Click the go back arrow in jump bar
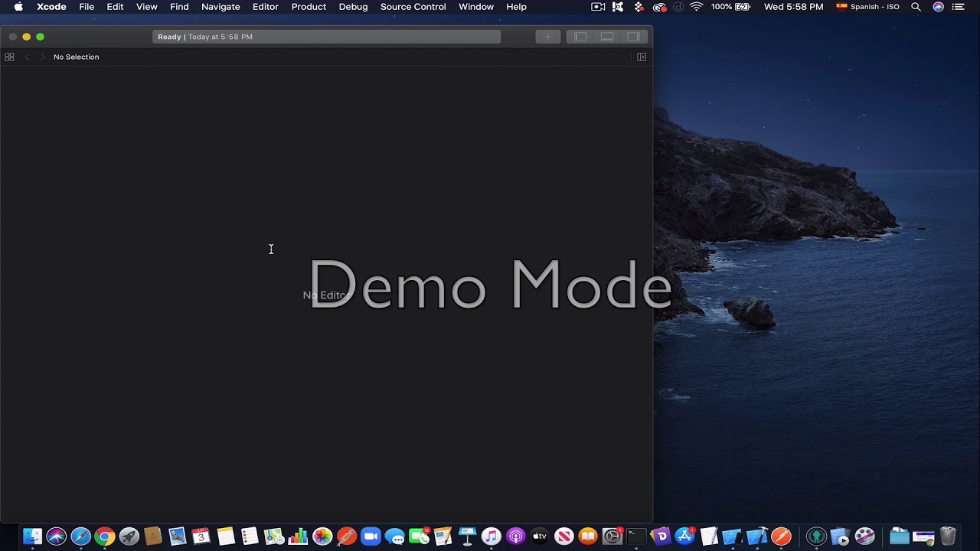980x551 pixels. 28,57
